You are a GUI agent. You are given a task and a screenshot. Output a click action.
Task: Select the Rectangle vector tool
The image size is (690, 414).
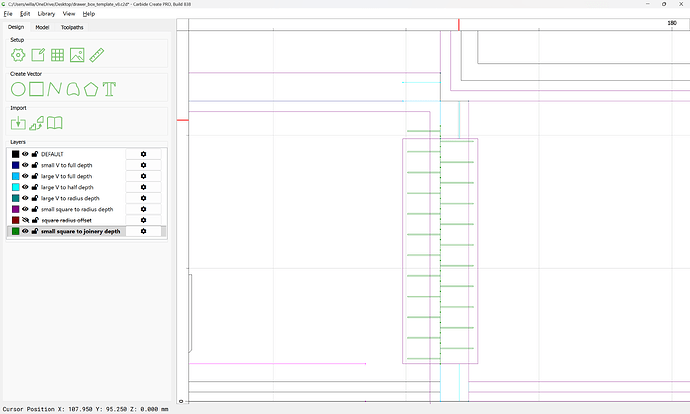tap(36, 89)
